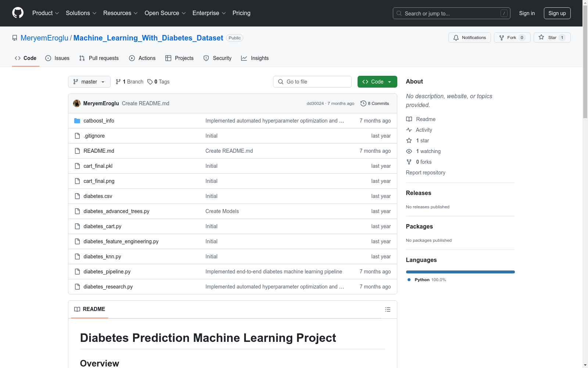The width and height of the screenshot is (588, 368).
Task: Focus the Go to file field
Action: [312, 82]
